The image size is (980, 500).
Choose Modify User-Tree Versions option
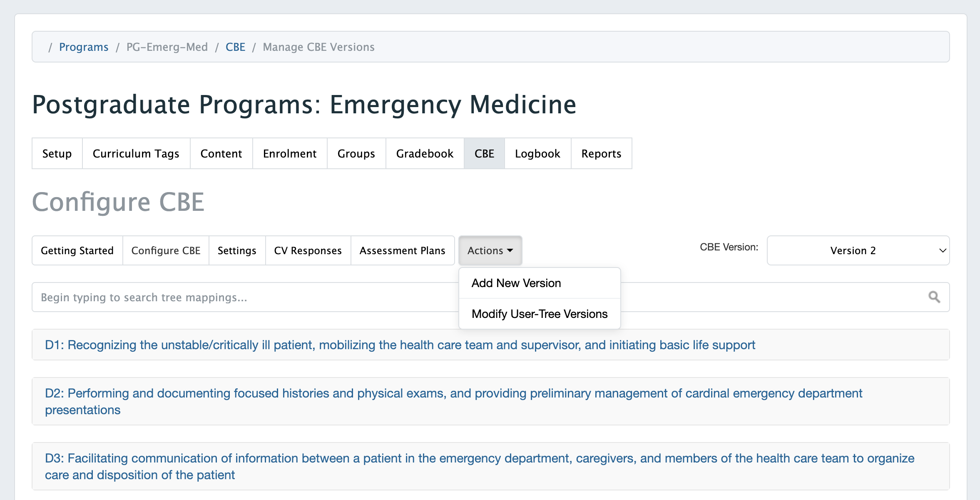coord(539,314)
